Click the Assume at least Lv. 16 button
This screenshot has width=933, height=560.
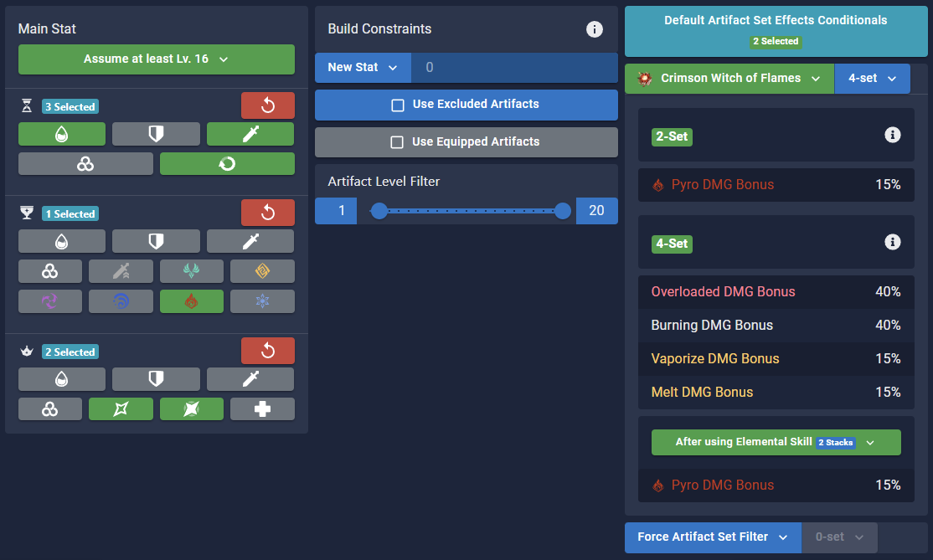156,59
